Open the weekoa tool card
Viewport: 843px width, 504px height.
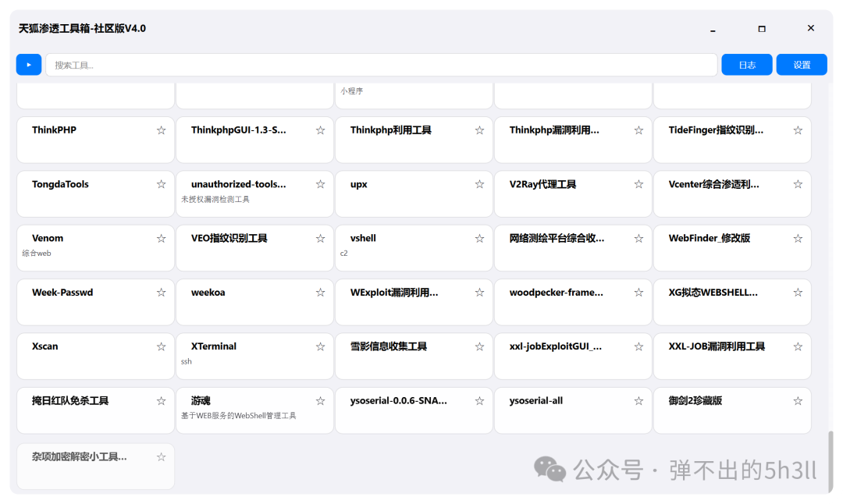[254, 302]
